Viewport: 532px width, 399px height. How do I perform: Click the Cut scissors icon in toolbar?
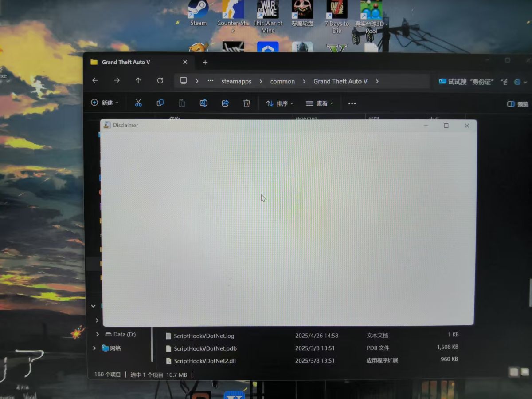tap(138, 103)
